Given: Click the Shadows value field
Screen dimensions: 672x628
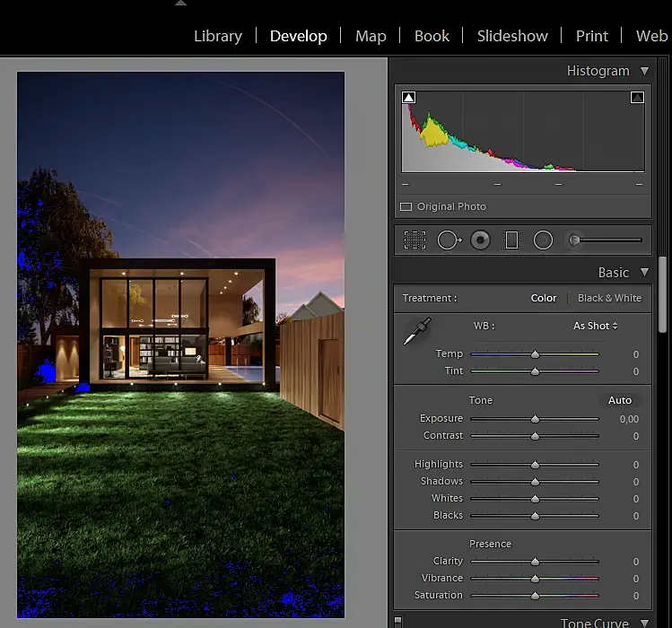Looking at the screenshot, I should click(x=636, y=482).
